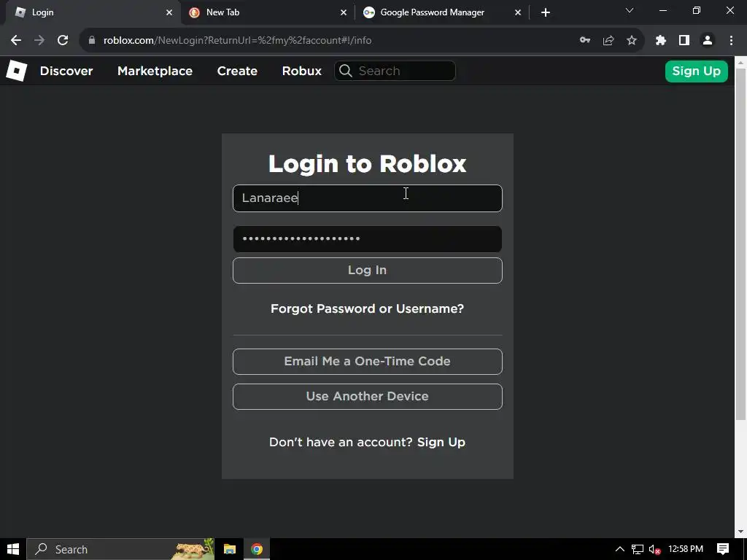View site info lock icon
The height and width of the screenshot is (560, 747).
[x=92, y=41]
